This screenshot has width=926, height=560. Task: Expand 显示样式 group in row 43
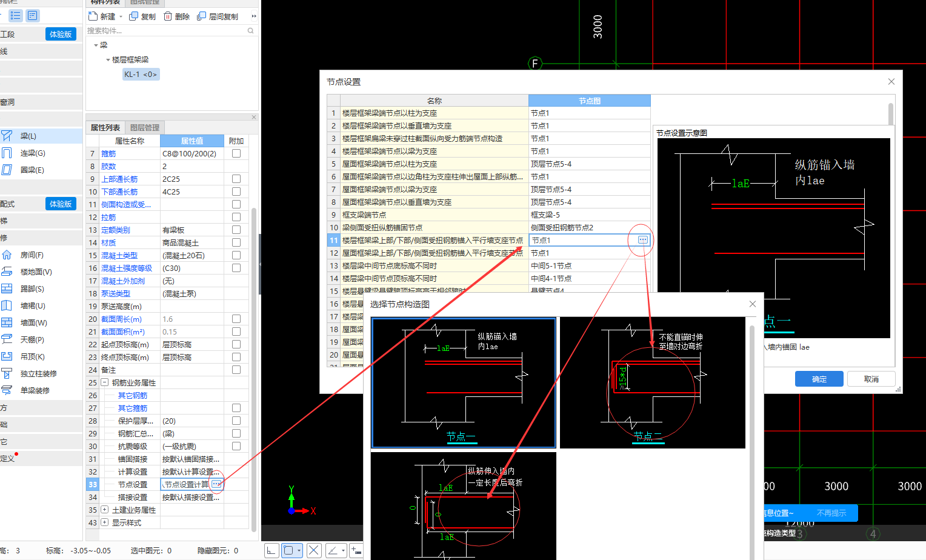pyautogui.click(x=104, y=522)
